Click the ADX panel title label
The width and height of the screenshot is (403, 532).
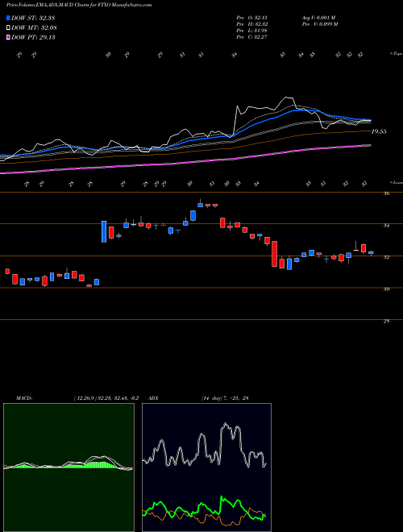[154, 398]
